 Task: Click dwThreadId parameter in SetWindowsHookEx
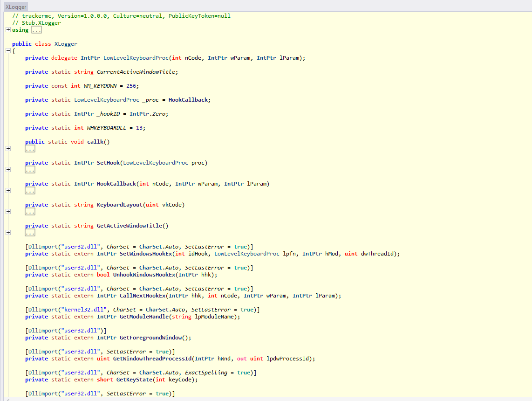(x=378, y=254)
